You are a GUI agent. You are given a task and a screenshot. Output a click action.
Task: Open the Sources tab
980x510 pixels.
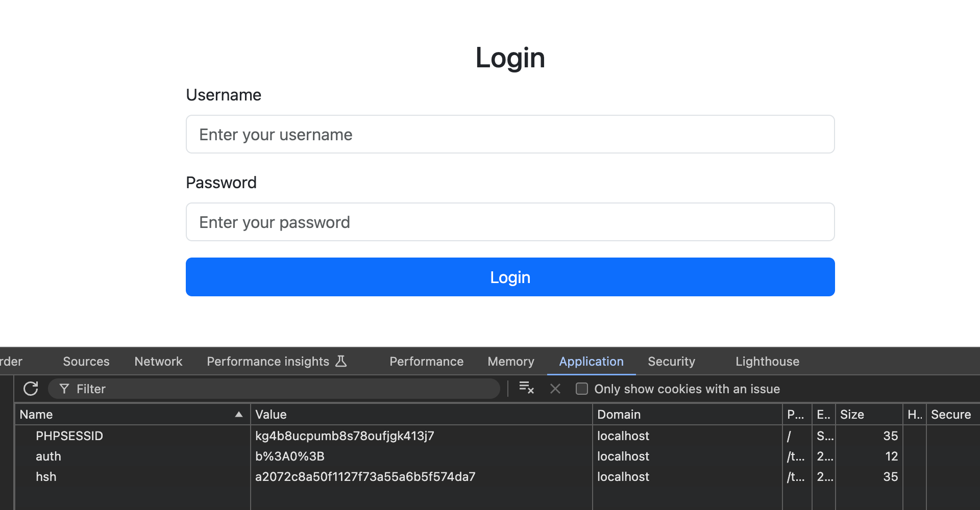(86, 362)
